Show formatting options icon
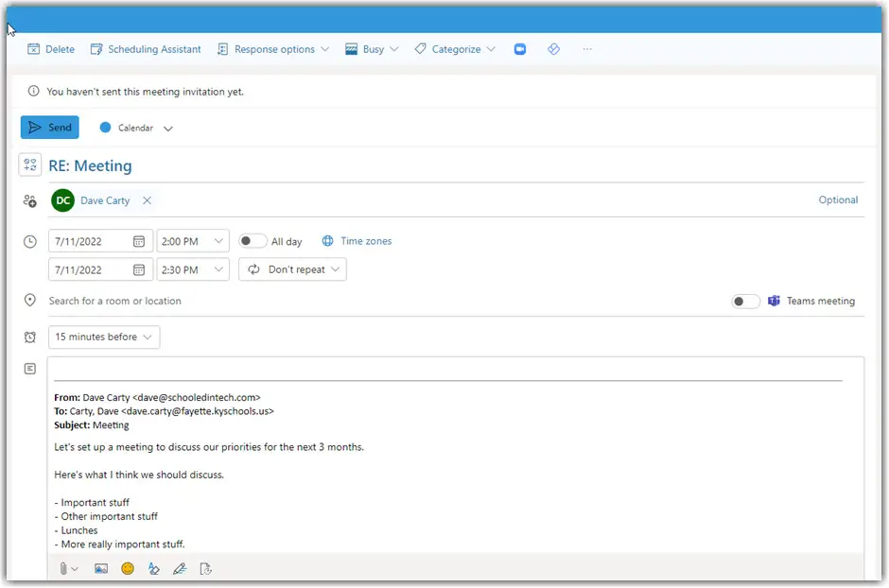Viewport: 889px width, 588px height. [153, 569]
